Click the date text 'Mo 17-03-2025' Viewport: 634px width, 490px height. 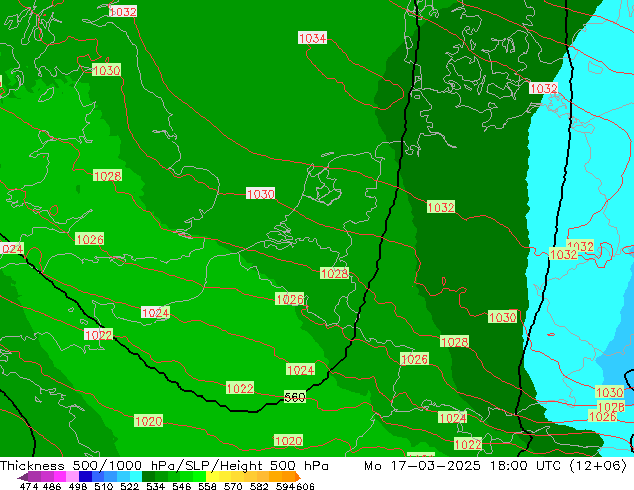click(423, 465)
